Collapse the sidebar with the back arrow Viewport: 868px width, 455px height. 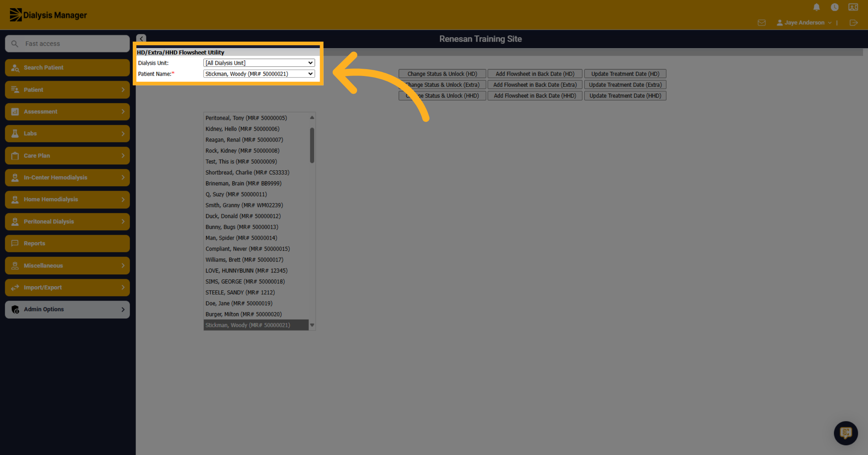[141, 38]
